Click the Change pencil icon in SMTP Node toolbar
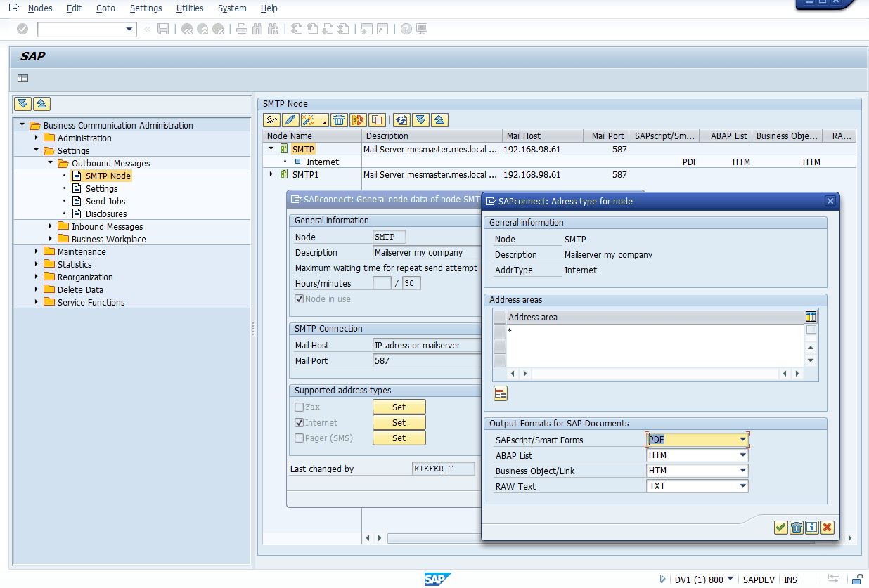 290,119
